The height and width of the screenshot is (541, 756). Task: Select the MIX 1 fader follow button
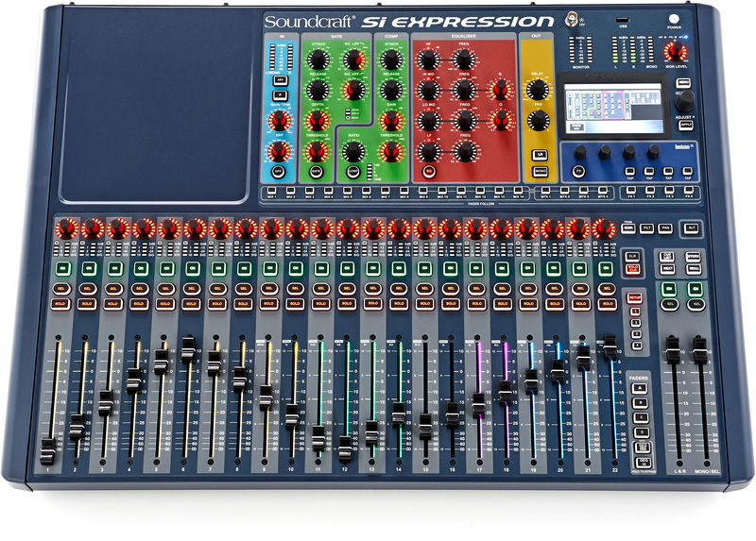(x=272, y=191)
